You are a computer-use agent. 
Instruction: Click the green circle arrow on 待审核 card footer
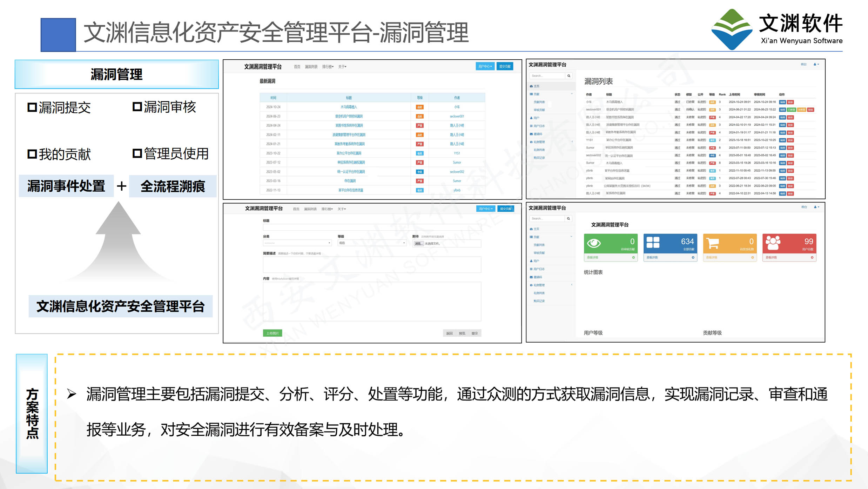(633, 258)
